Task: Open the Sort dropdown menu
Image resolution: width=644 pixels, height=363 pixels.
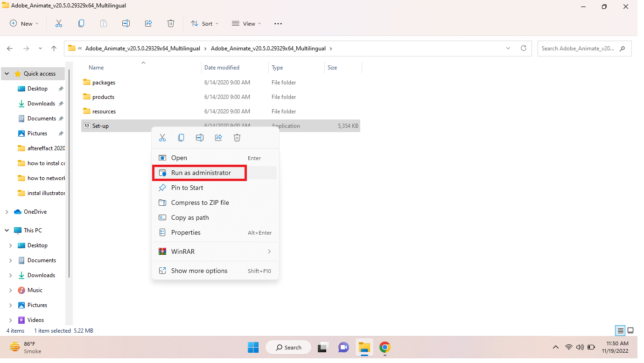Action: point(205,24)
